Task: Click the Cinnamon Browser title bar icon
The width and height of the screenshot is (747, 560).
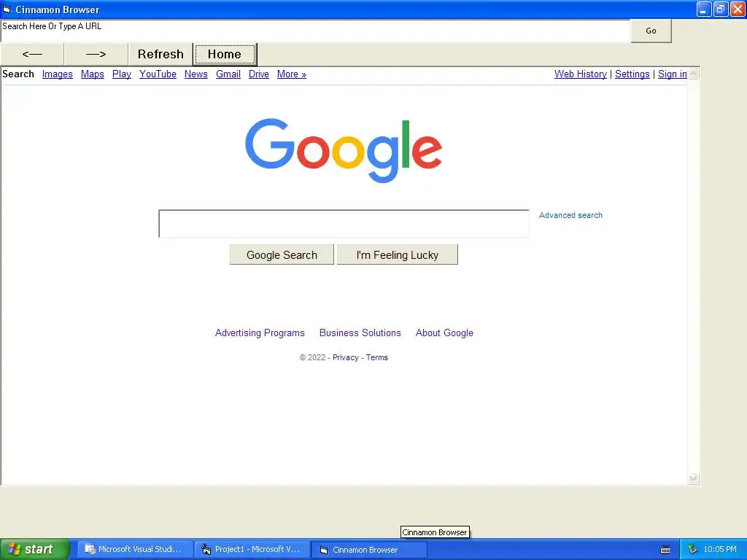Action: coord(7,9)
